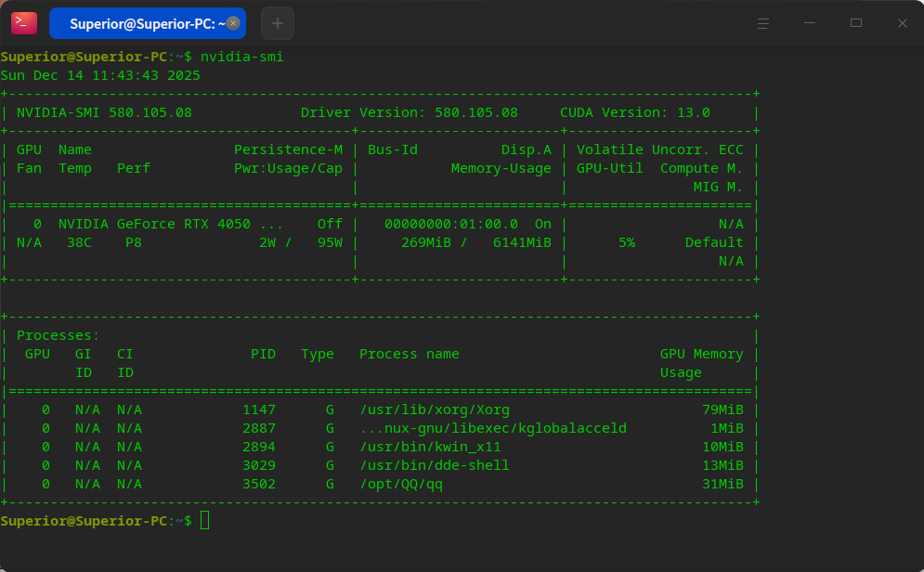Click the Volatile Uncorr. ECC header

click(x=660, y=149)
